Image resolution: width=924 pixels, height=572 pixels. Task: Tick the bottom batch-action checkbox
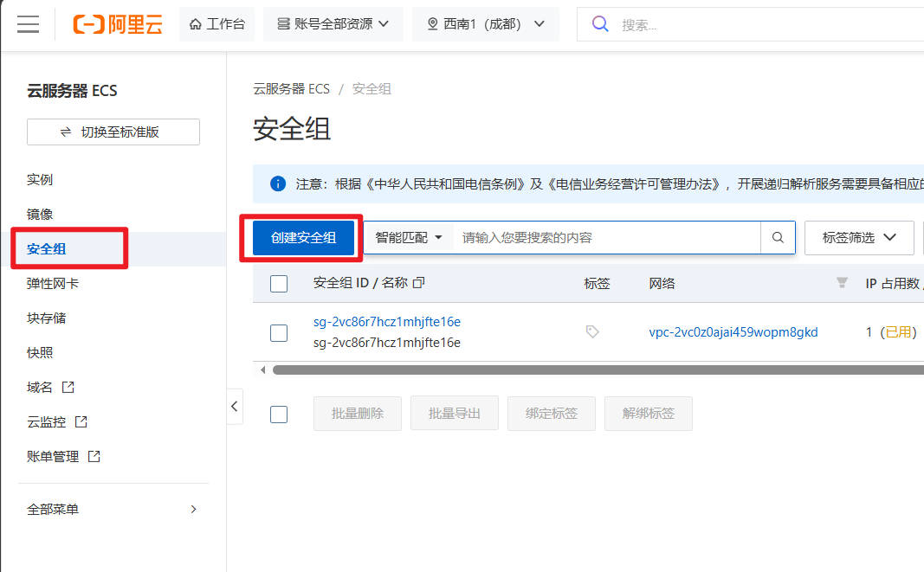(x=279, y=414)
